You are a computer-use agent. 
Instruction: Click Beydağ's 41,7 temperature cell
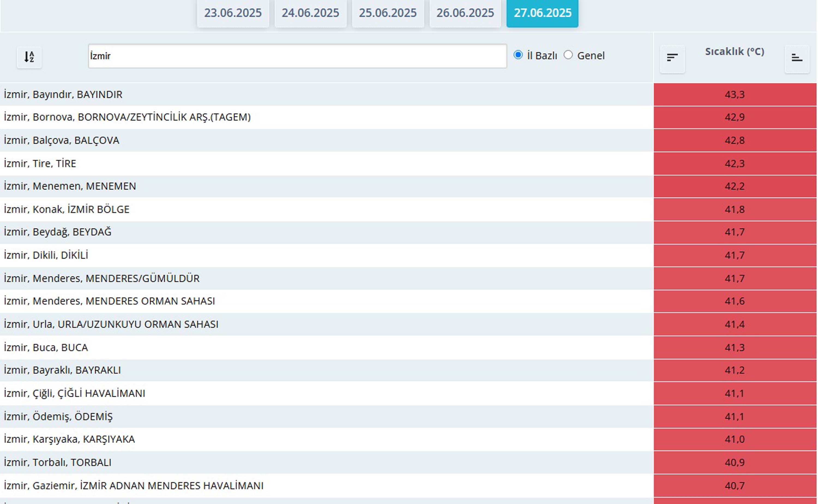(x=735, y=232)
